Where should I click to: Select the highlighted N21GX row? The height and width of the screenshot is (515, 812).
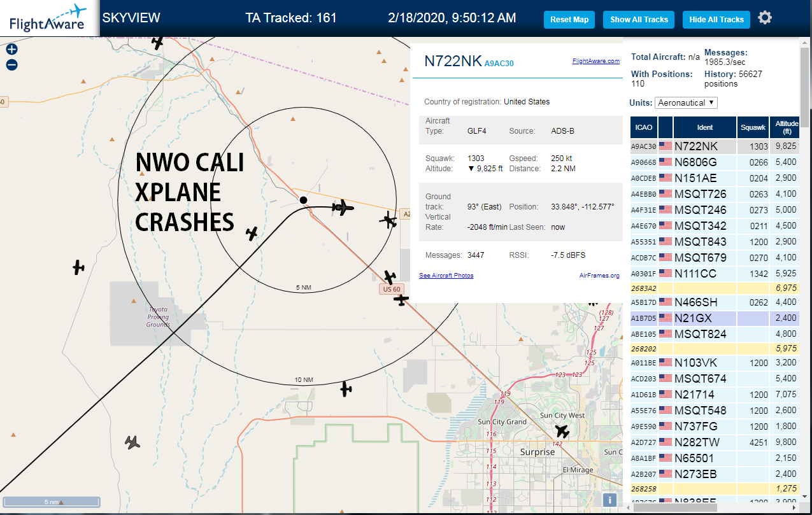pos(715,318)
